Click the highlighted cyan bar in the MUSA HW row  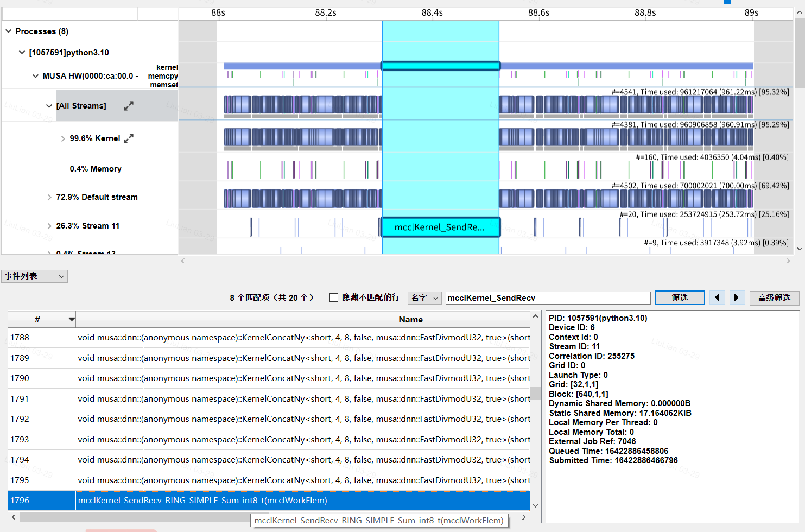pos(440,66)
